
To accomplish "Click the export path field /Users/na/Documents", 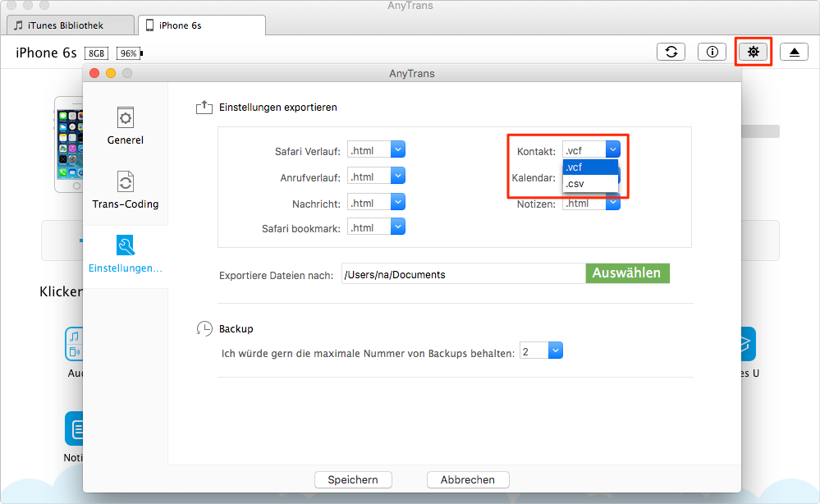I will (x=463, y=274).
